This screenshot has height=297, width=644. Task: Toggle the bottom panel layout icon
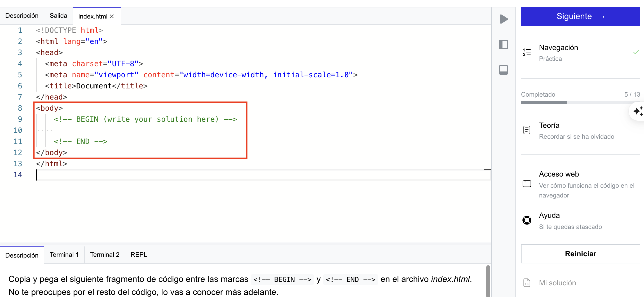(x=503, y=70)
